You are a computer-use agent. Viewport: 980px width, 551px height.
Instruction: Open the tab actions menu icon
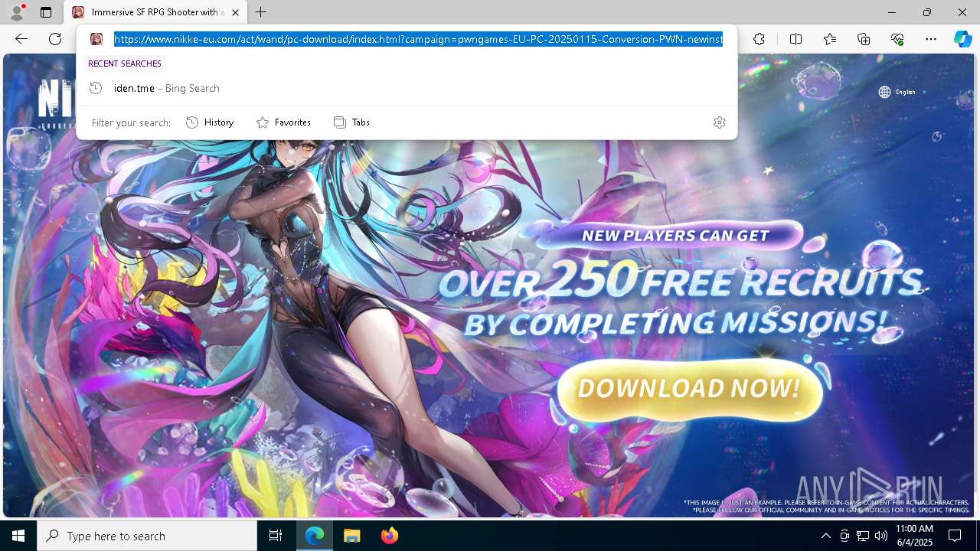(x=46, y=12)
